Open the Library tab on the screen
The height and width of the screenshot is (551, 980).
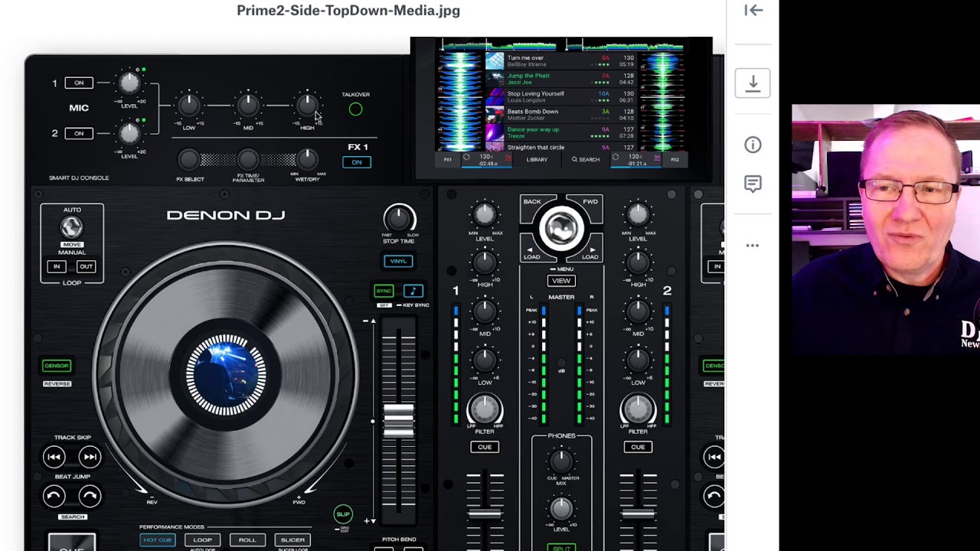tap(537, 160)
